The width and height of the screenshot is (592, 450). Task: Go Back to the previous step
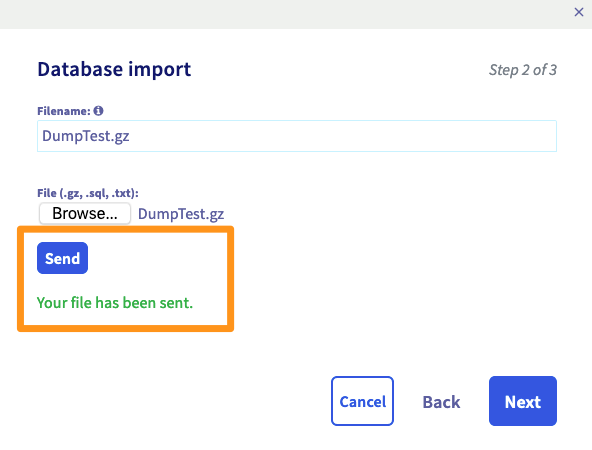pyautogui.click(x=441, y=402)
